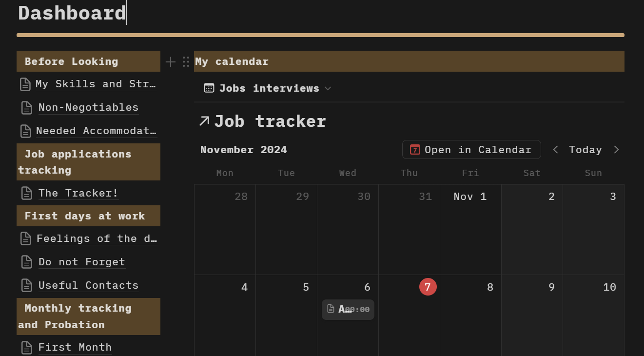The height and width of the screenshot is (356, 644).
Task: Click the page icon beside Useful Contacts
Action: click(x=27, y=286)
